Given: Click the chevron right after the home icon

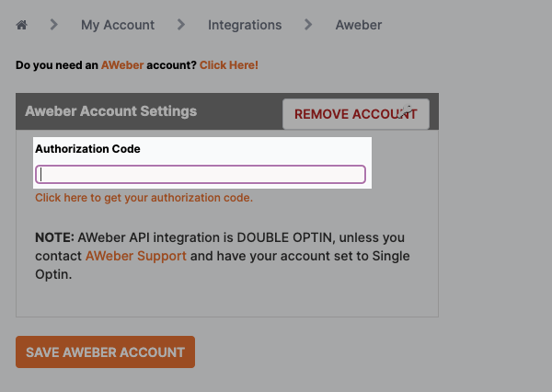Looking at the screenshot, I should (54, 25).
